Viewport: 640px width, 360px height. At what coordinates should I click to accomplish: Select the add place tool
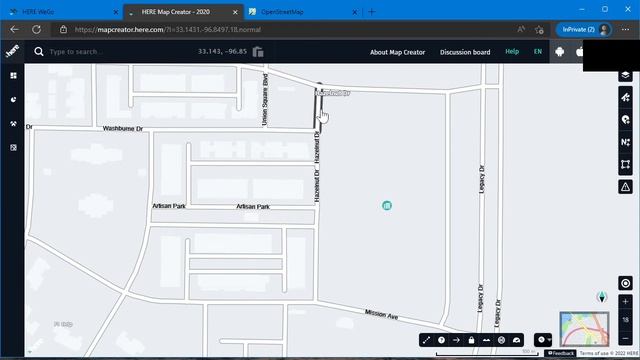point(625,120)
